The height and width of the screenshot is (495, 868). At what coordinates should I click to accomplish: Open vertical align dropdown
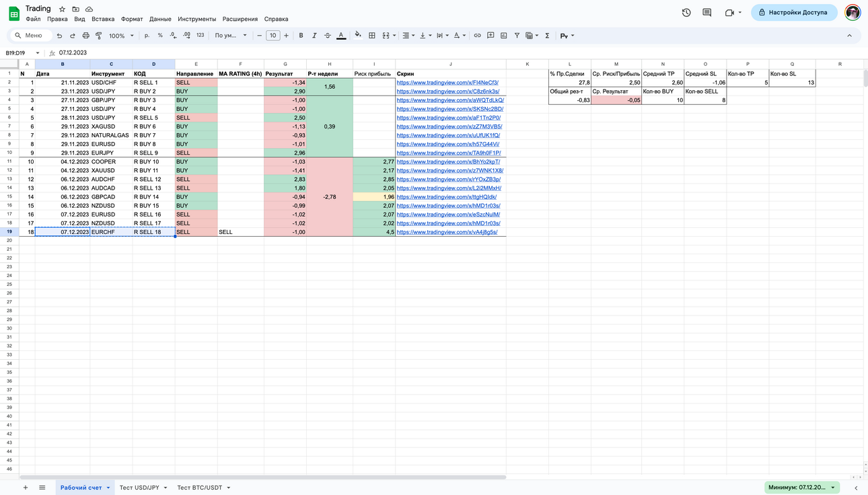[x=425, y=36]
